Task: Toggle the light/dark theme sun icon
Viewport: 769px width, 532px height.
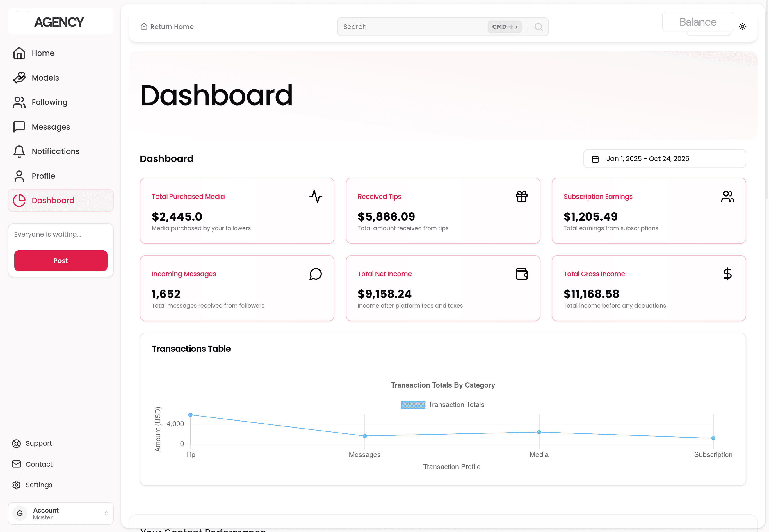Action: click(x=742, y=26)
